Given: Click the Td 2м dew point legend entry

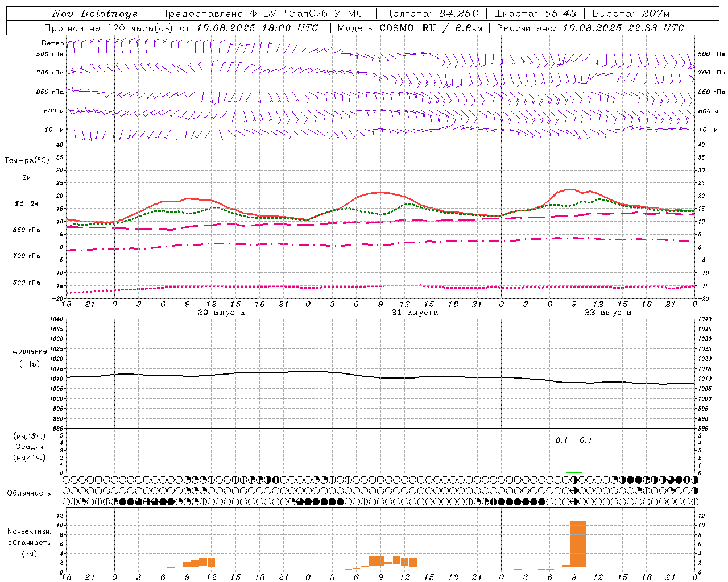Looking at the screenshot, I should [26, 206].
